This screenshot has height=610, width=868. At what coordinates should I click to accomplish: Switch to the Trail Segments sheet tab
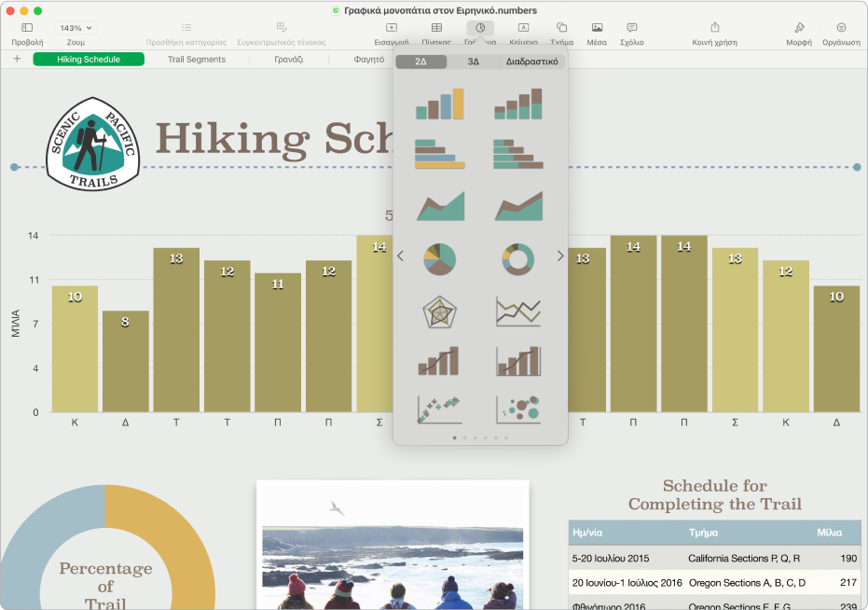coord(197,60)
